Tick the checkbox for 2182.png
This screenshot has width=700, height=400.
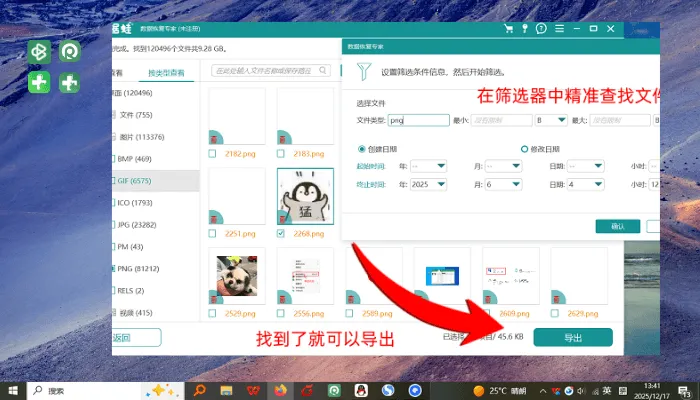(x=212, y=154)
